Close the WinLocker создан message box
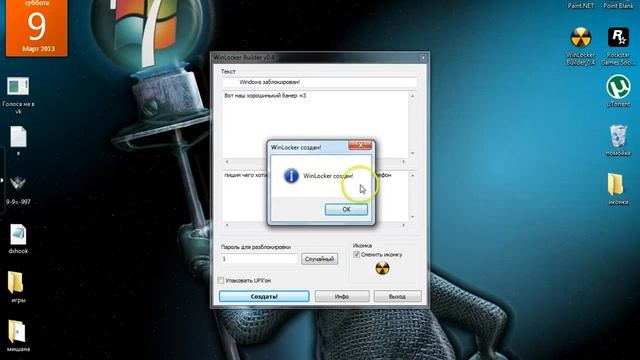Image resolution: width=640 pixels, height=360 pixels. 360,145
